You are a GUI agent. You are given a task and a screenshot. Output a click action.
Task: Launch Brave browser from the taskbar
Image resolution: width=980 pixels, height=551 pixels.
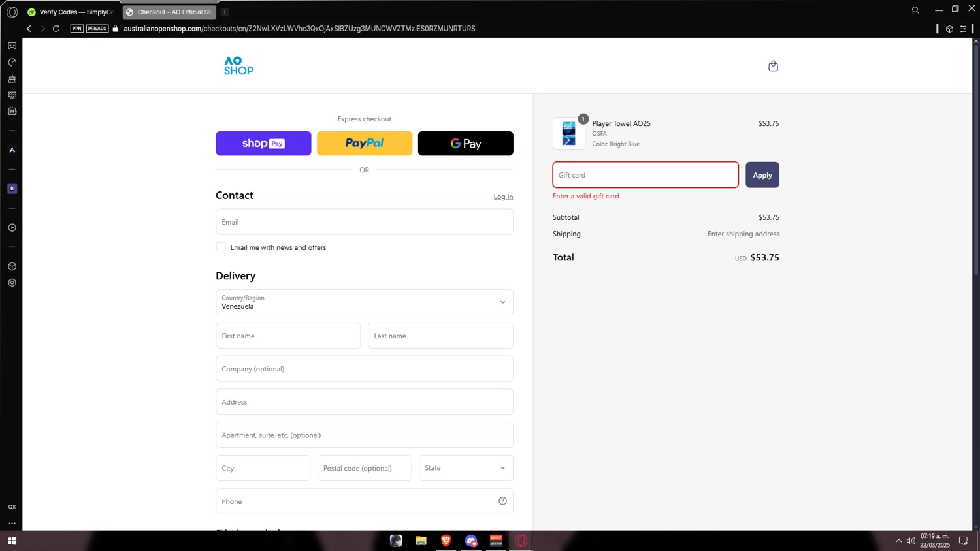pos(446,541)
